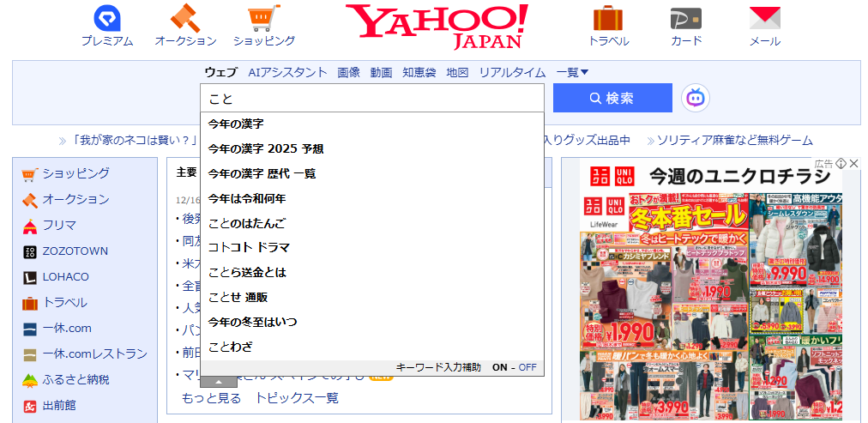Image resolution: width=868 pixels, height=423 pixels.
Task: Open the ソリティア麻雀など無料ゲーム link
Action: click(x=734, y=141)
